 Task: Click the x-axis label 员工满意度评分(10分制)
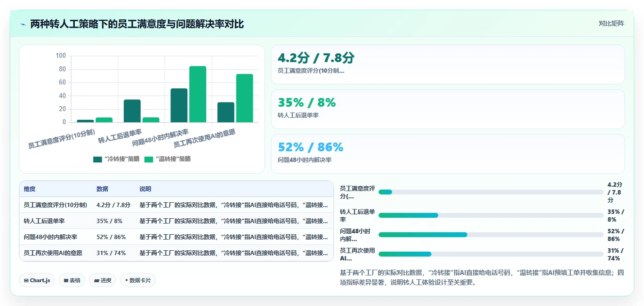coord(62,139)
